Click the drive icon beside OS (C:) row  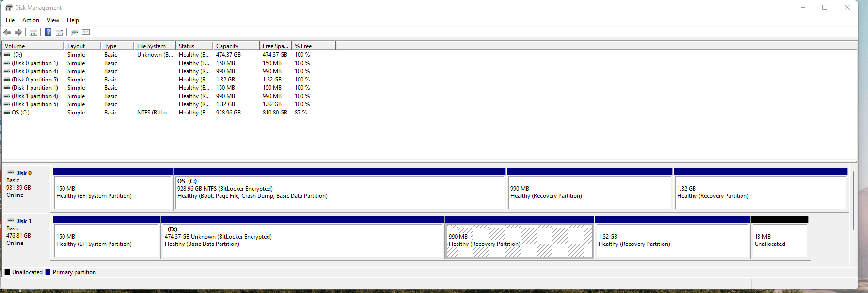[x=7, y=113]
